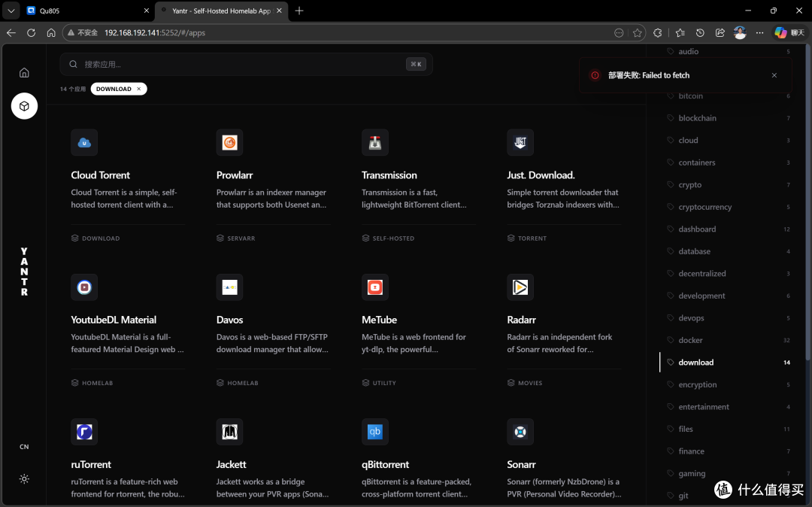Select the encryption tag filter
Screen dimensions: 812x507
click(x=729, y=385)
